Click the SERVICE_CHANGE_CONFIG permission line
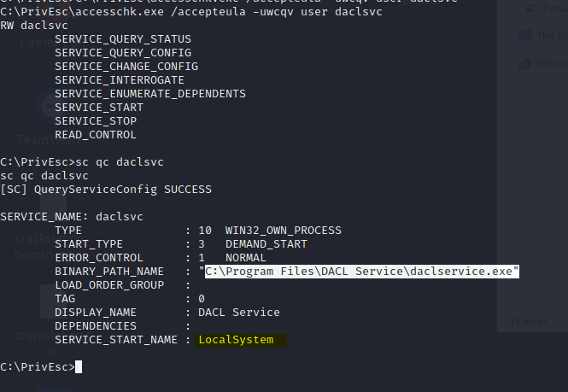 click(126, 67)
